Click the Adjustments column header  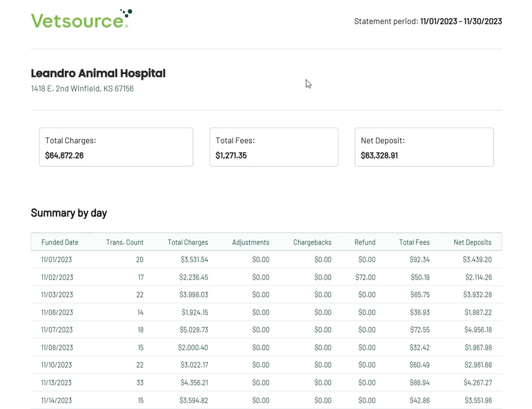point(251,242)
